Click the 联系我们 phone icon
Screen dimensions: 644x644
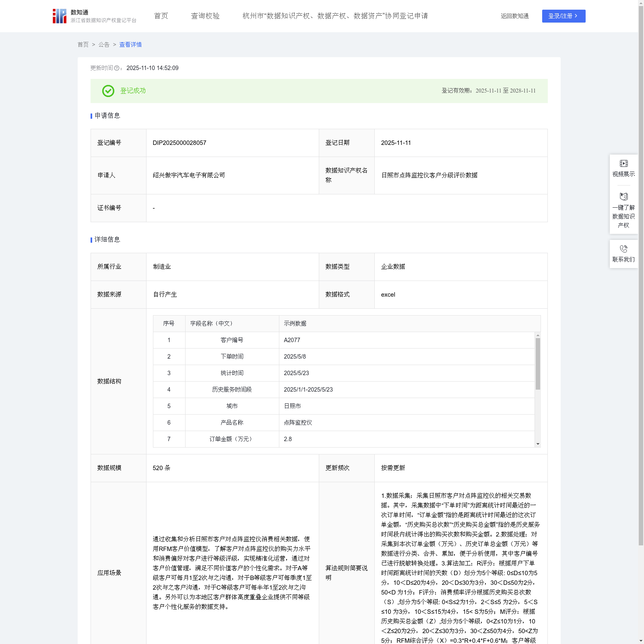[623, 249]
